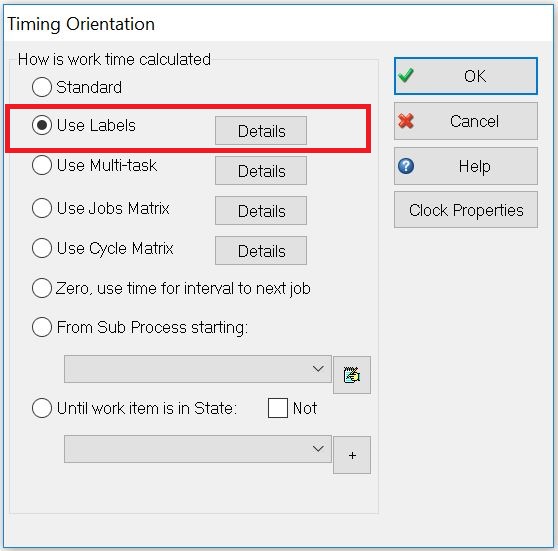The width and height of the screenshot is (558, 551).
Task: Open Details for Use Cycle Matrix
Action: point(261,251)
